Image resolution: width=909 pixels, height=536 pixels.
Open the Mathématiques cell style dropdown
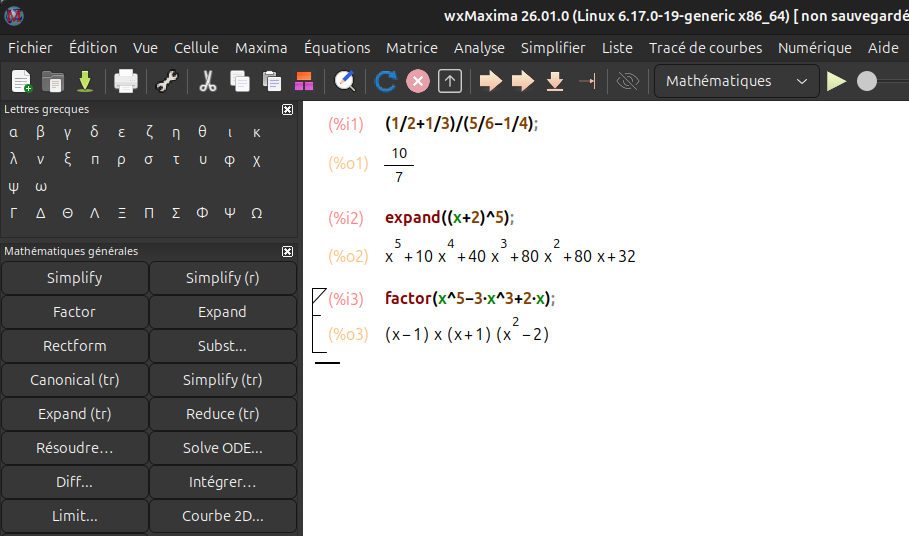coord(736,81)
